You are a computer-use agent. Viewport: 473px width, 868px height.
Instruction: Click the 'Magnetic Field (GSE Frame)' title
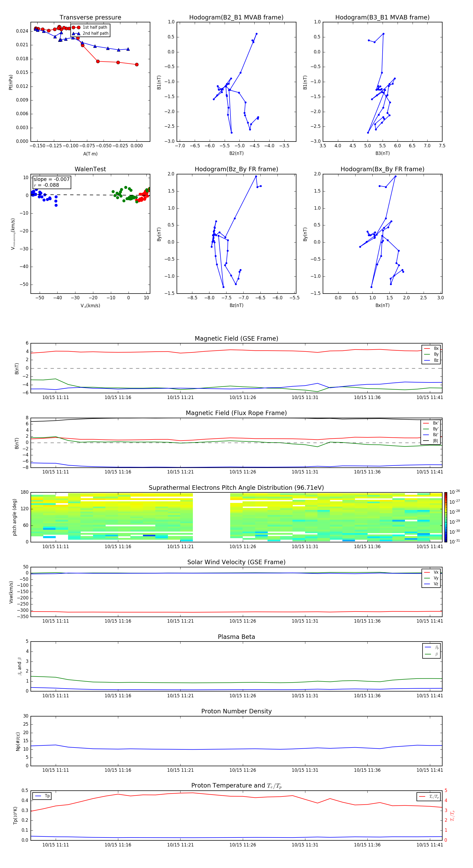point(236,339)
